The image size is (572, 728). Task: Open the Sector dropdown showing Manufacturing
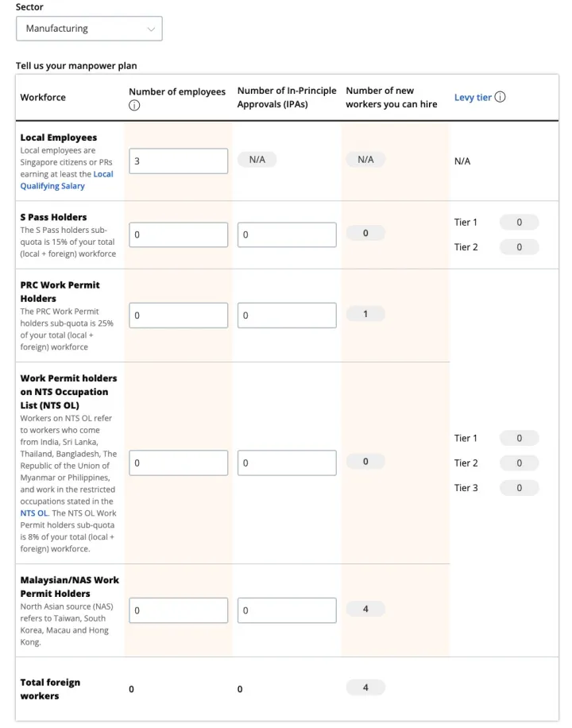(x=89, y=29)
